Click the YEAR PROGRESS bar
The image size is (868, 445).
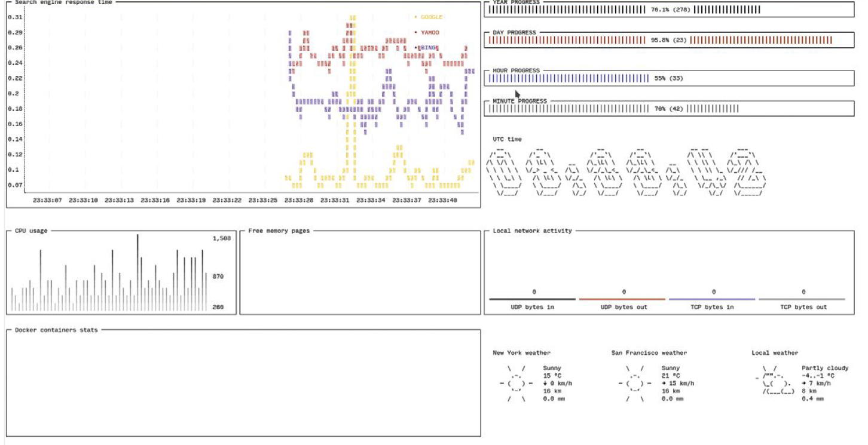click(670, 10)
